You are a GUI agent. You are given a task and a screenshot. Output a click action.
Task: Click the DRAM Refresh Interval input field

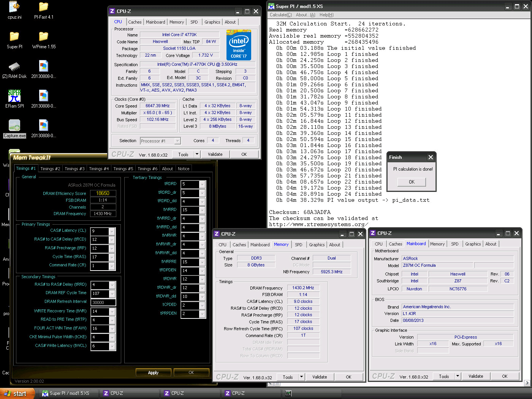click(103, 302)
